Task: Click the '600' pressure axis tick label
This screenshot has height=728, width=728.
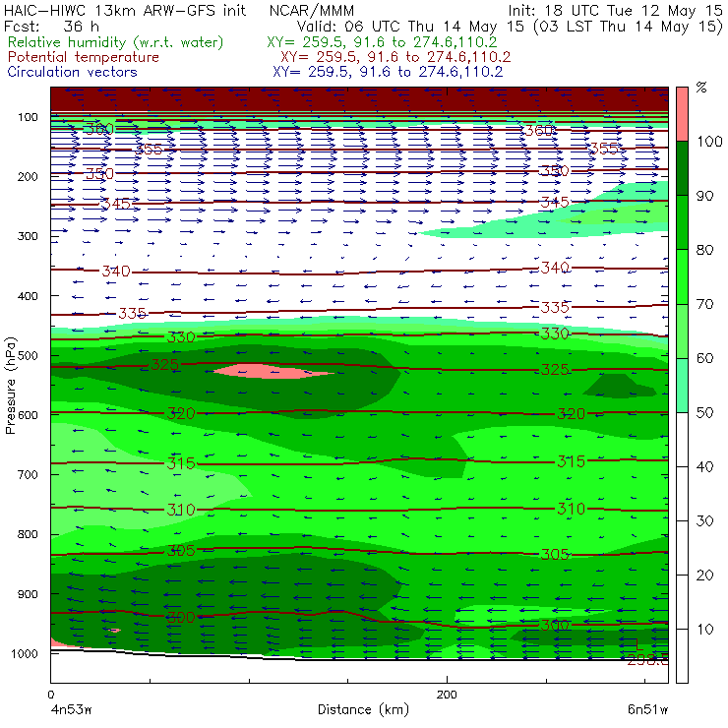Action: pos(28,415)
